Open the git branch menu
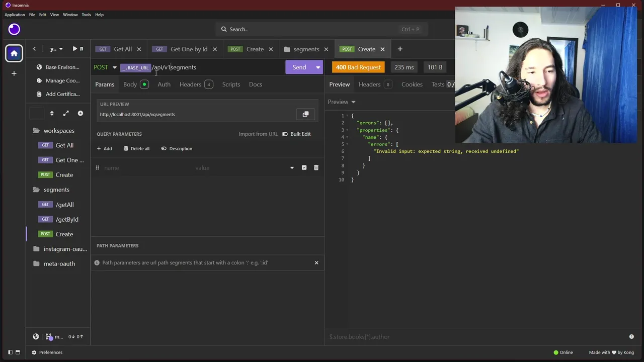The height and width of the screenshot is (362, 644). coord(54,337)
